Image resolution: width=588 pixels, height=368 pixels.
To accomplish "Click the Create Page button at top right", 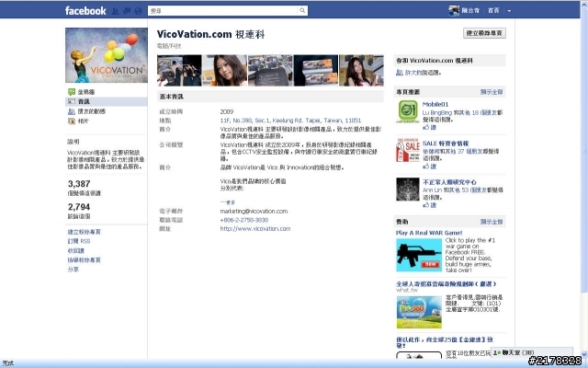I will (484, 33).
